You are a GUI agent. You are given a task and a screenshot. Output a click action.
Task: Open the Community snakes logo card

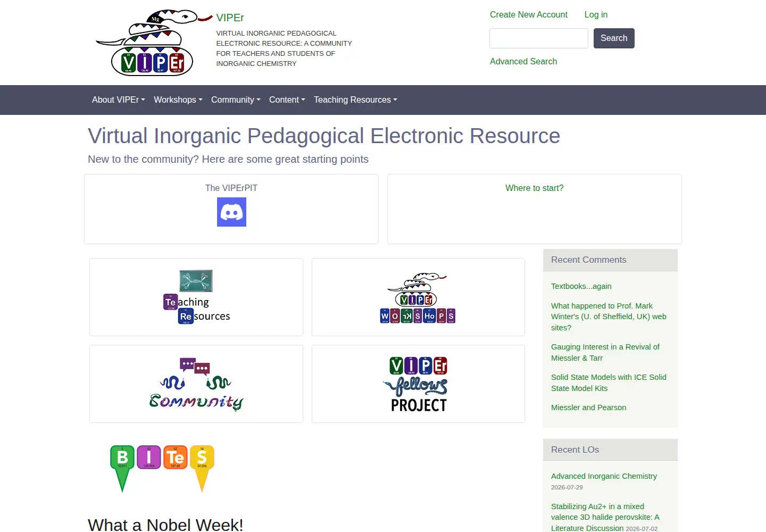[196, 384]
